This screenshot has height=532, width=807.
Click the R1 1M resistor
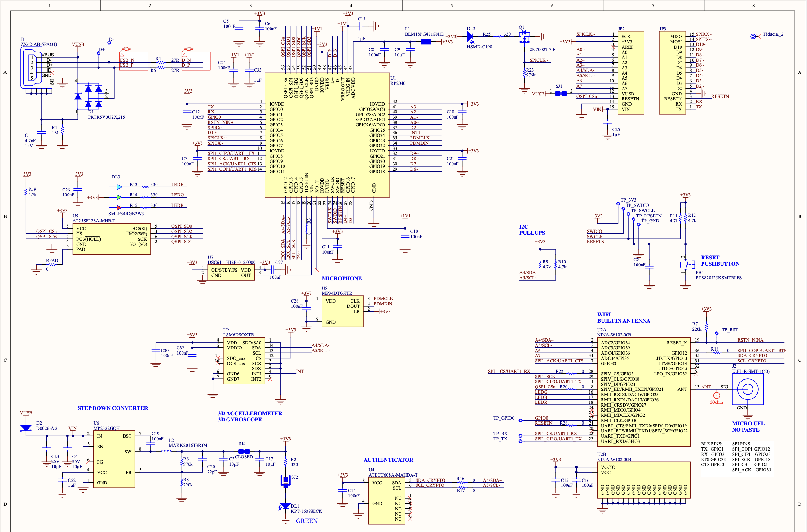coord(63,130)
